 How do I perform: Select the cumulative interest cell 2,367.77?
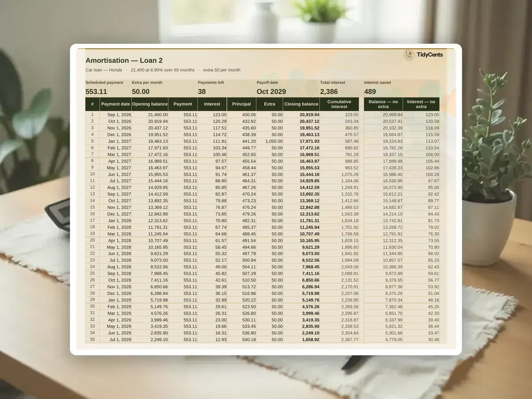(339, 340)
